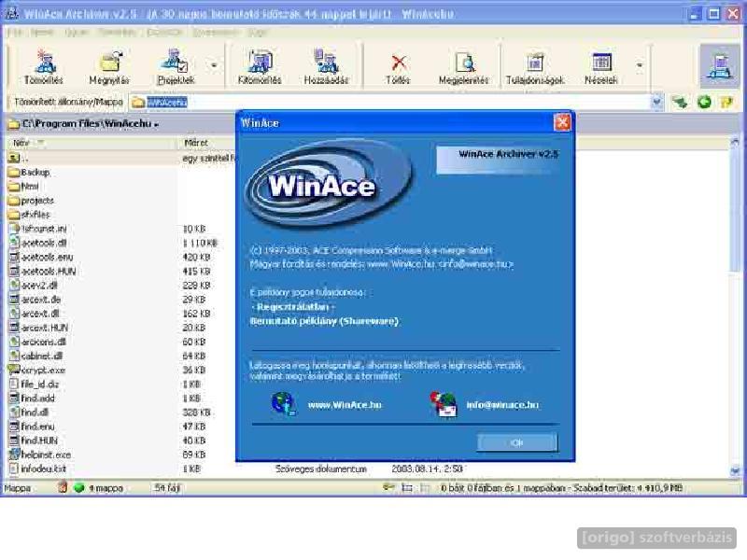The height and width of the screenshot is (560, 747).
Task: Select the acev2.dll file
Action: (x=34, y=286)
